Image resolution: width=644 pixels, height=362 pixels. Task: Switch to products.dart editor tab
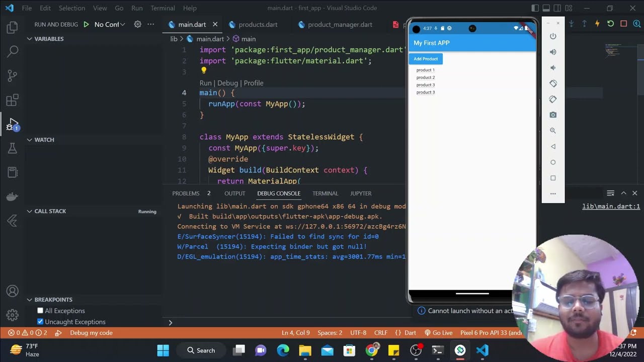(258, 24)
